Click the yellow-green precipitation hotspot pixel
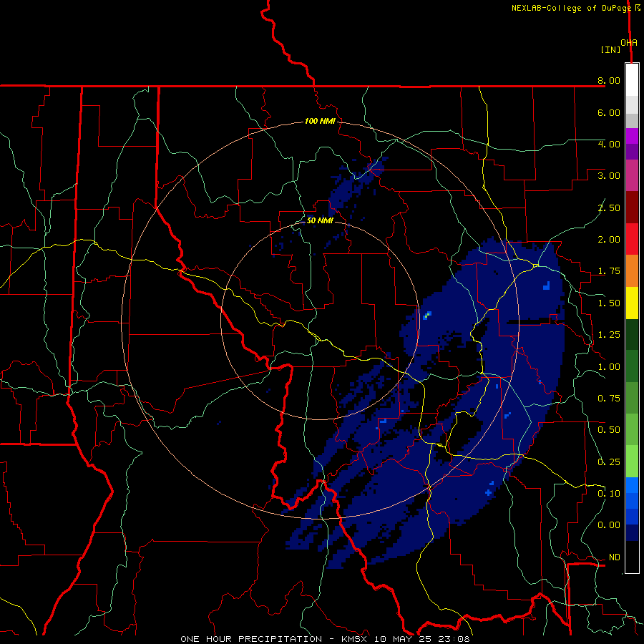Viewport: 644px width, 644px height. (x=428, y=316)
